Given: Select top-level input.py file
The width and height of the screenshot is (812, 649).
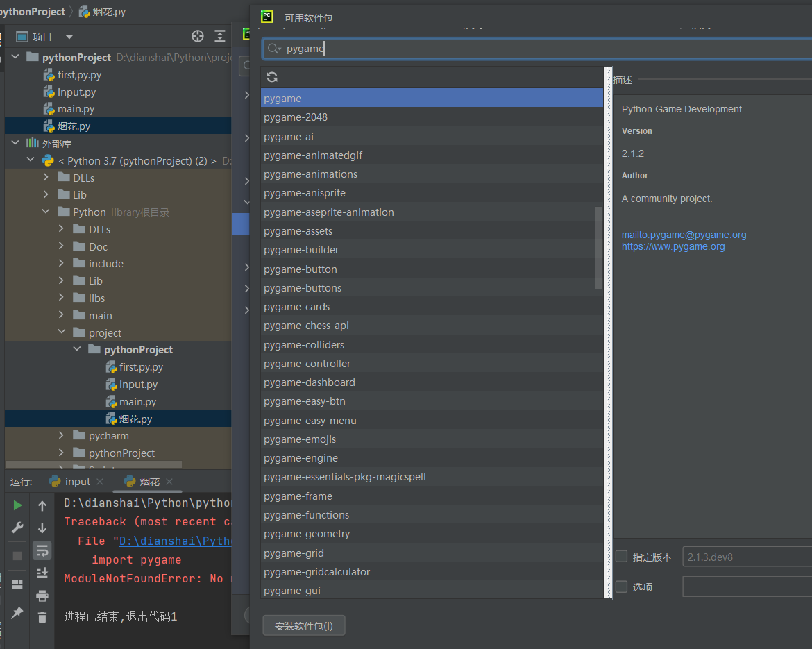Looking at the screenshot, I should (76, 92).
